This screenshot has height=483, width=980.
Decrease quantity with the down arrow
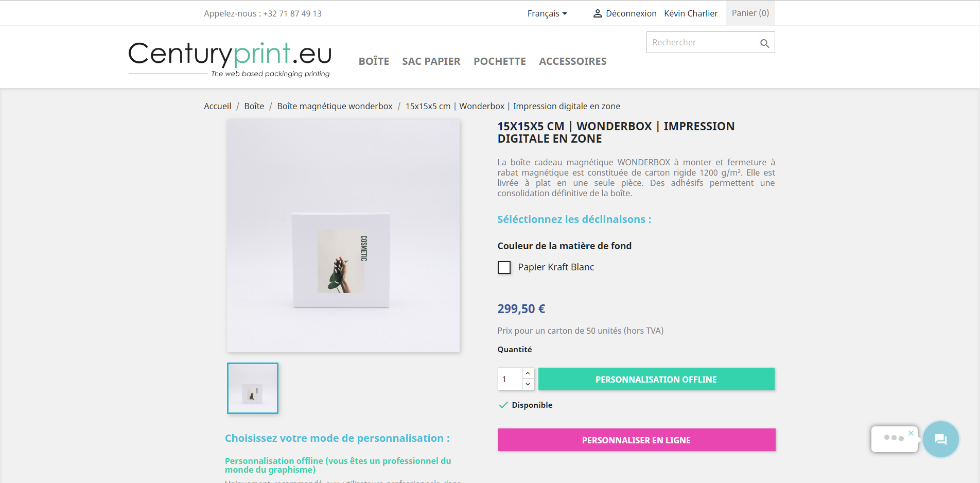coord(528,384)
